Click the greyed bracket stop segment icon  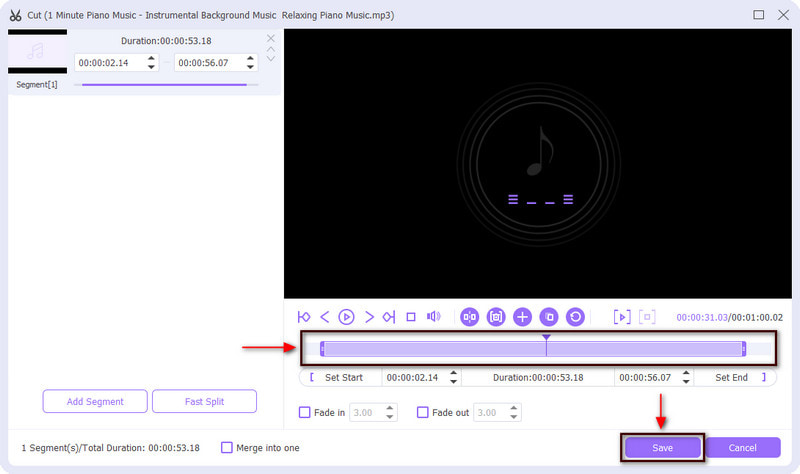(647, 317)
